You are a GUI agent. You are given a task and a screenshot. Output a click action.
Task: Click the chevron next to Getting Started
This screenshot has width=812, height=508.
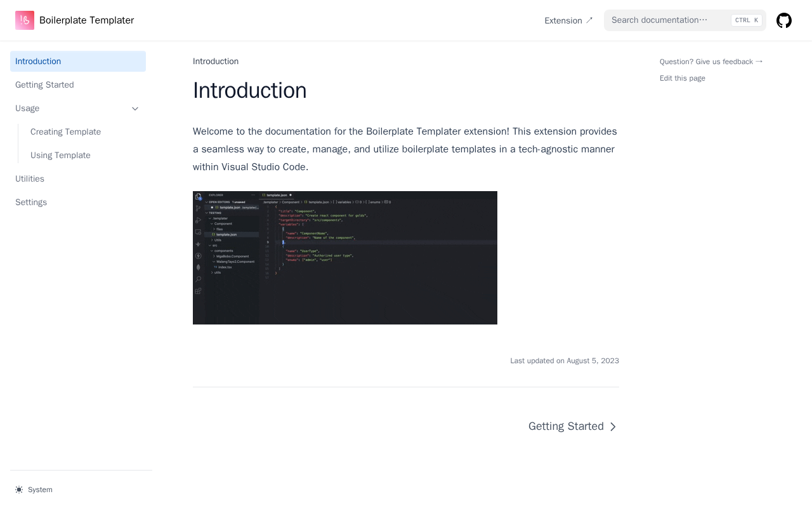pyautogui.click(x=613, y=427)
